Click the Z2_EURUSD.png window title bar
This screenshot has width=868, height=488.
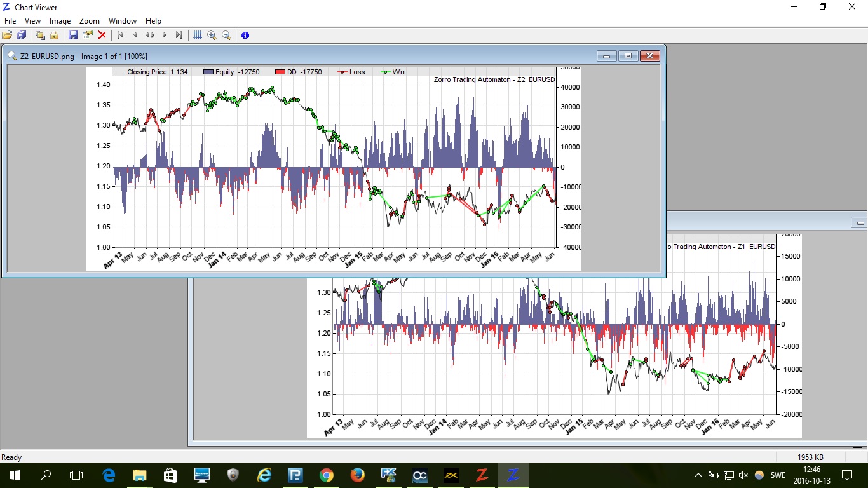pyautogui.click(x=334, y=56)
